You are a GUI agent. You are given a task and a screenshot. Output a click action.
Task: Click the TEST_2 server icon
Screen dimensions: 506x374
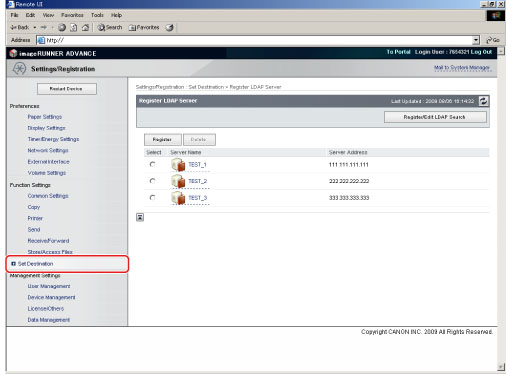(x=178, y=181)
